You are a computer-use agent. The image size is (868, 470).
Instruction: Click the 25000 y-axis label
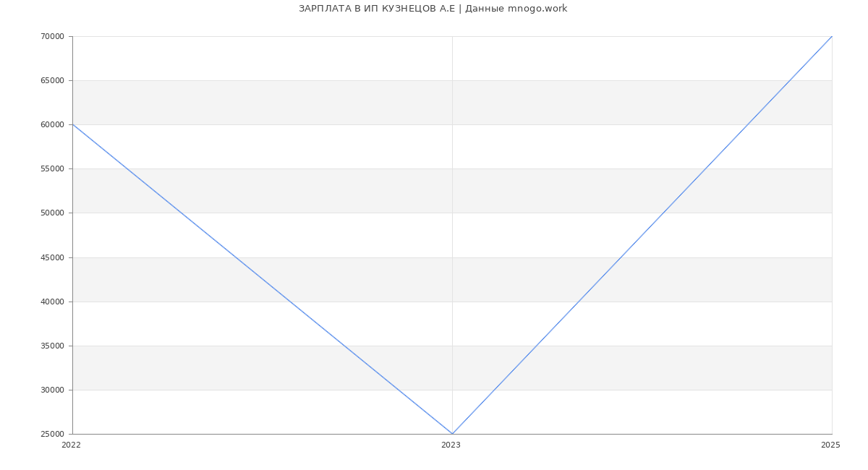pos(52,434)
